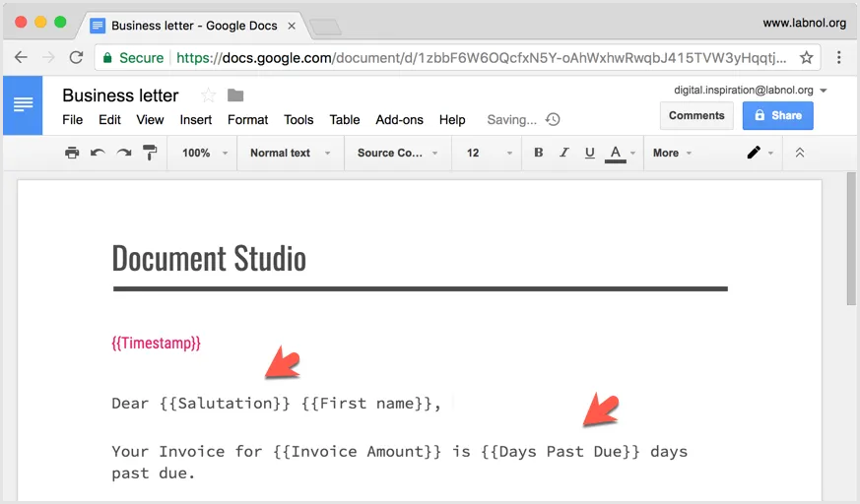Toggle Underline formatting
Image resolution: width=860 pixels, height=504 pixels.
[590, 153]
